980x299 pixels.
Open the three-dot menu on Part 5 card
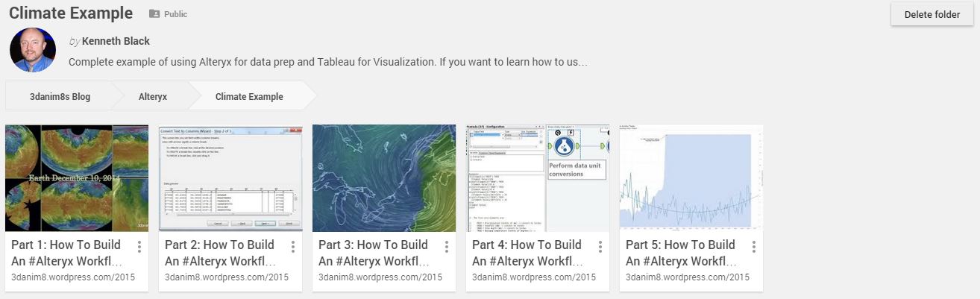point(754,247)
